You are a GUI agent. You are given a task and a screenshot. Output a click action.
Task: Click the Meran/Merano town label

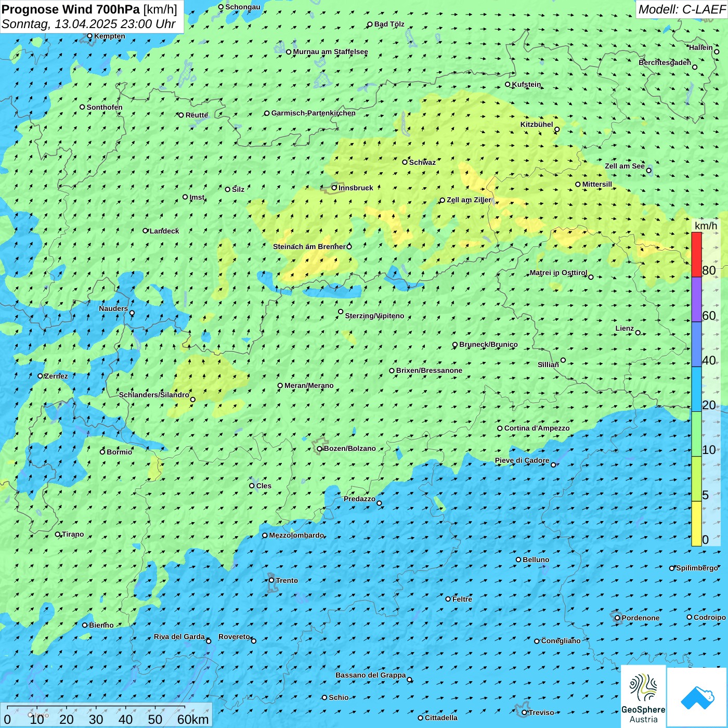pos(309,385)
